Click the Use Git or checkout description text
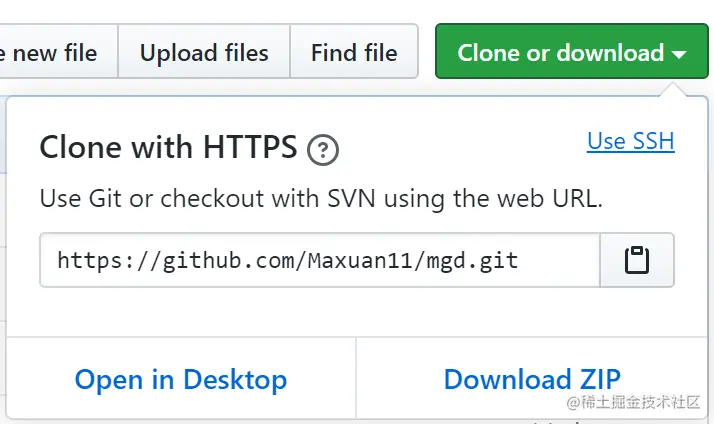Image resolution: width=714 pixels, height=424 pixels. [321, 199]
